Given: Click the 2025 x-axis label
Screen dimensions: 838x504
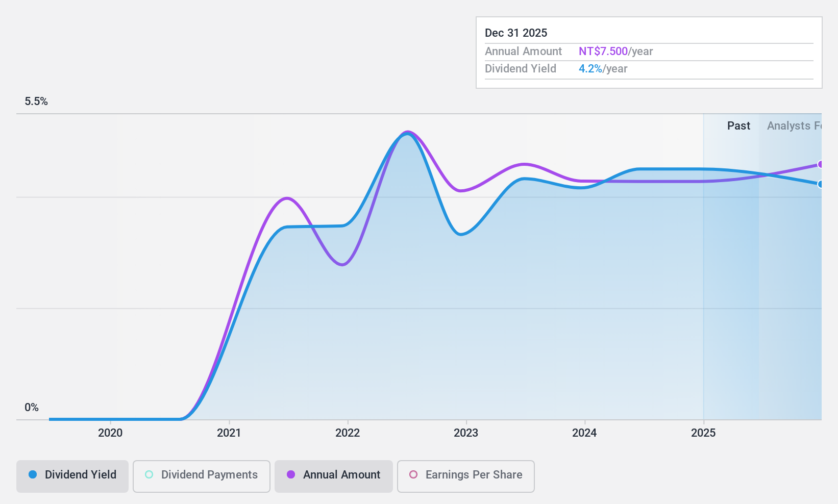Looking at the screenshot, I should 703,433.
